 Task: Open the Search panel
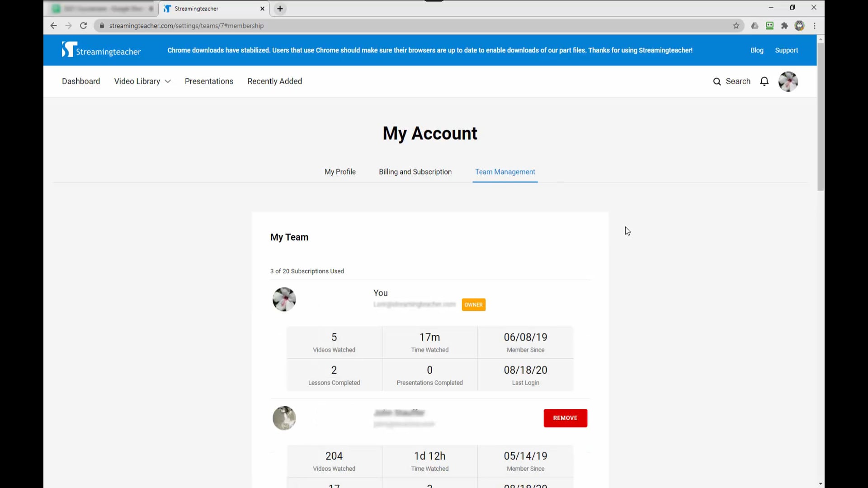(731, 81)
